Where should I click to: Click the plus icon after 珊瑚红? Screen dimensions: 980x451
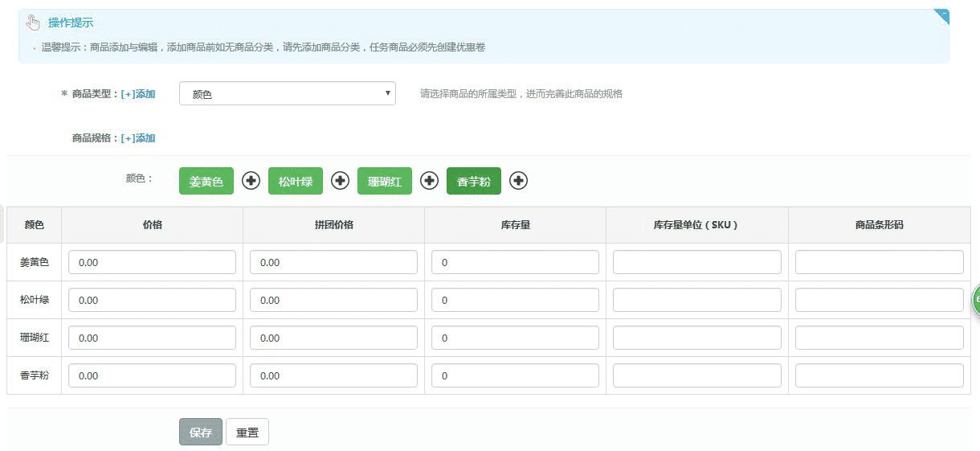click(x=430, y=181)
